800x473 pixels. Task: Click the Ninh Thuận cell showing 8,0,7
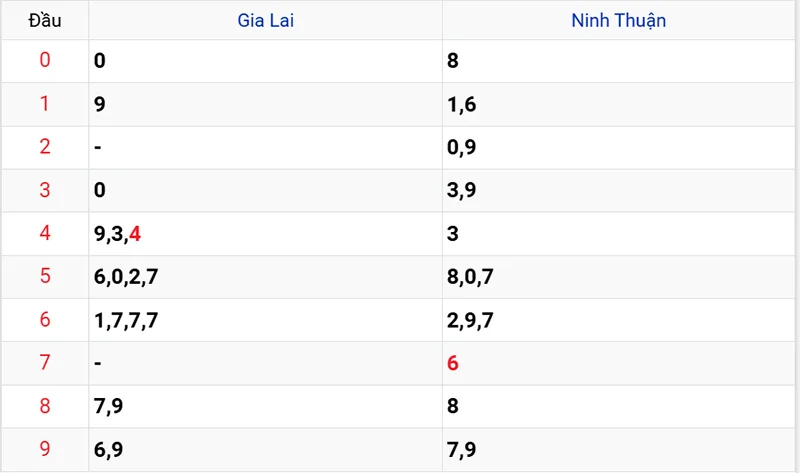[x=471, y=277]
